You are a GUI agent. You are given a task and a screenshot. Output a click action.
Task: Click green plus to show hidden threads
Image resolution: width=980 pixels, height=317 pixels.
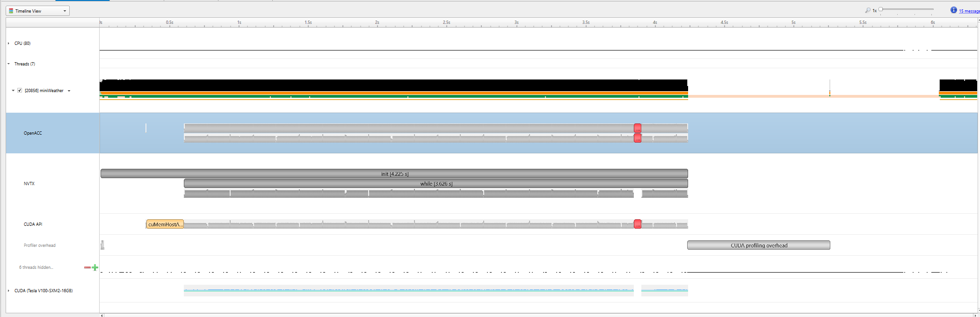coord(95,267)
